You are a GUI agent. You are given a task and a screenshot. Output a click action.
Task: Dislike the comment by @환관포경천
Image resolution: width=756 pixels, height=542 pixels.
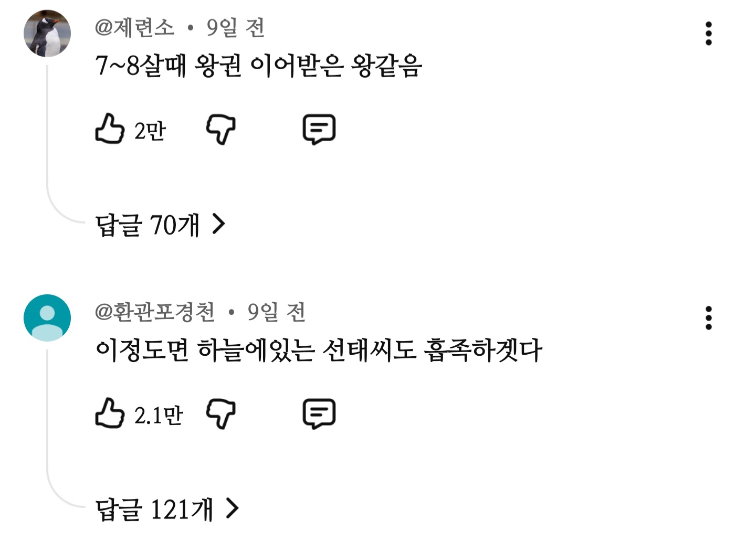point(220,413)
